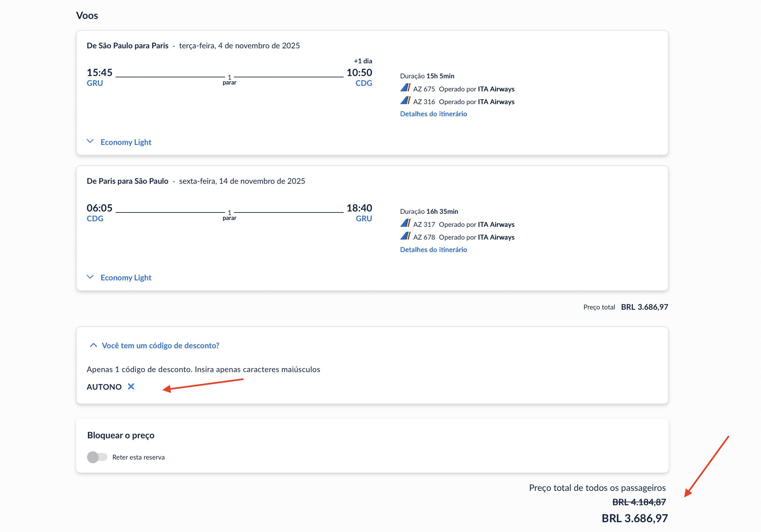
Task: Click ITA Airways logo beside AZ 675
Action: tap(405, 88)
